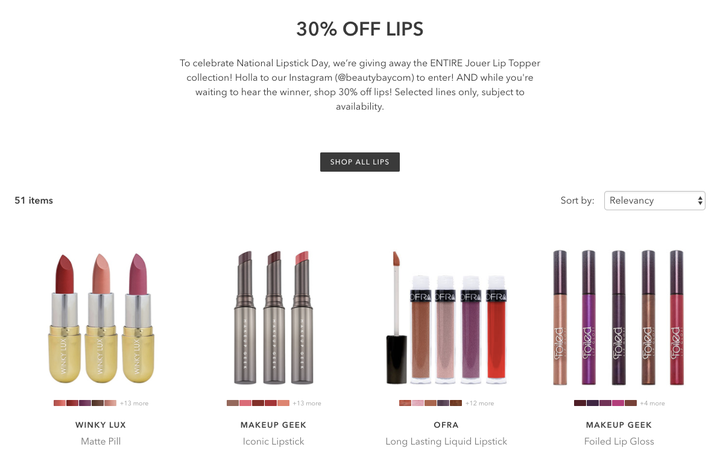720x453 pixels.
Task: Open the Makeup Geek Iconic Lipstick image
Action: [274, 317]
